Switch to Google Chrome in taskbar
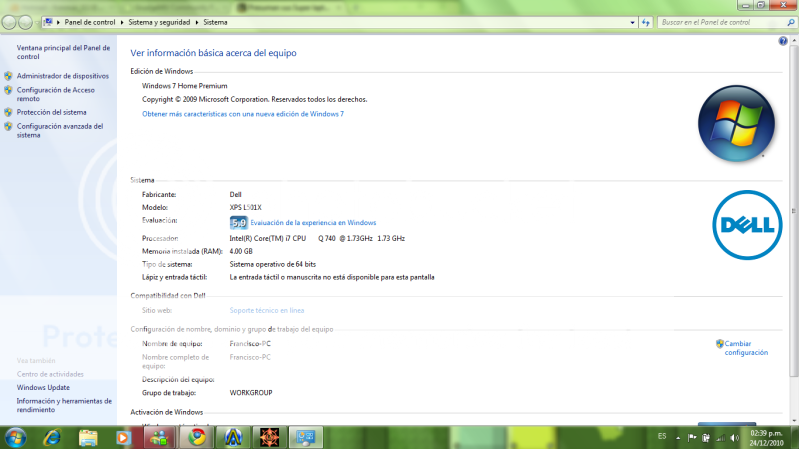The height and width of the screenshot is (449, 799). click(197, 438)
